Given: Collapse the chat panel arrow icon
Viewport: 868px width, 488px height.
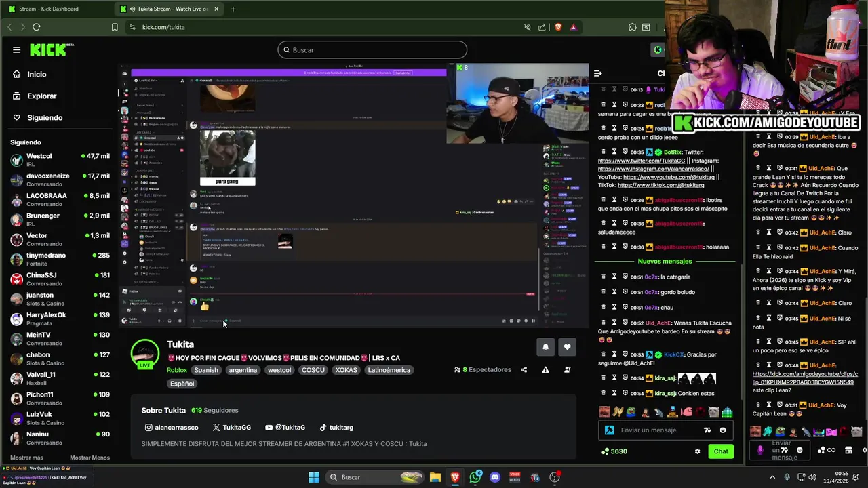Looking at the screenshot, I should click(597, 73).
